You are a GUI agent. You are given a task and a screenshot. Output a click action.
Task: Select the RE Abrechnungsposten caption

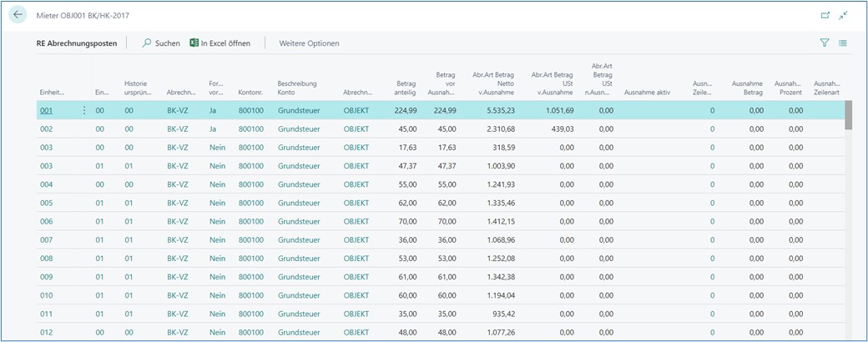point(78,43)
